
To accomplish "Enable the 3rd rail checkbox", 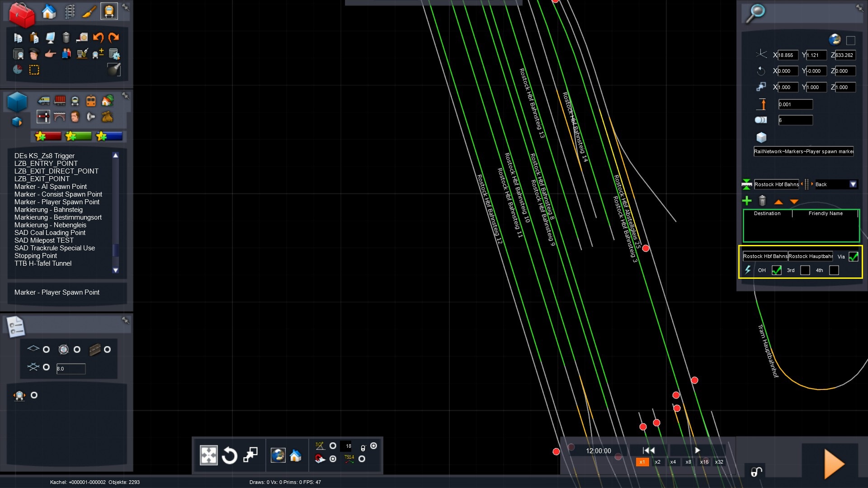I will coord(805,270).
